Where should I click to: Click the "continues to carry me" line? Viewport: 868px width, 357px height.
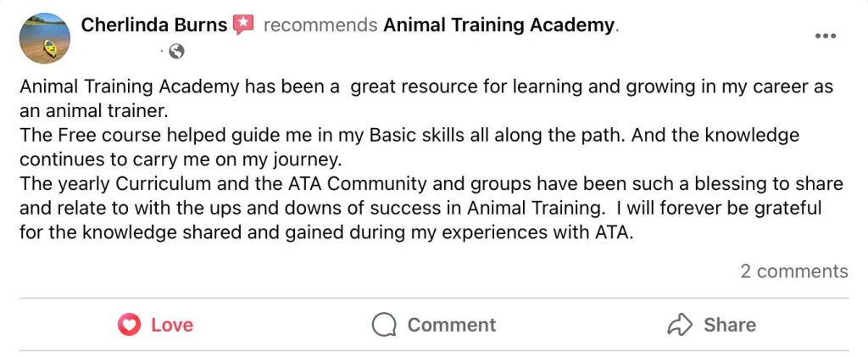click(181, 160)
